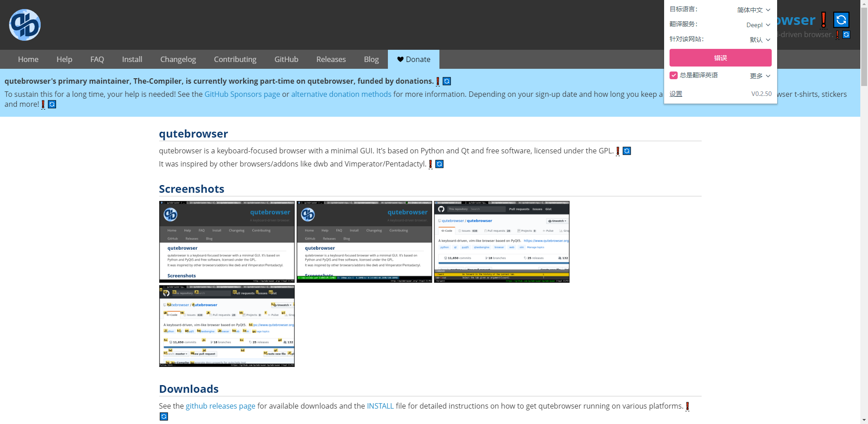868x424 pixels.
Task: Click the large blue retranslate icon beside the page title
Action: [841, 20]
